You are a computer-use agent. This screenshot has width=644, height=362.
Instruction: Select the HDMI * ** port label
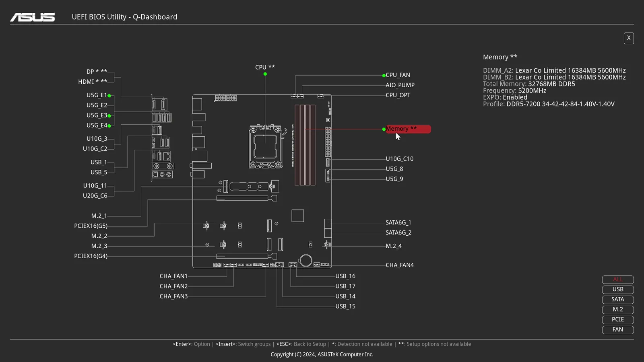(x=93, y=82)
